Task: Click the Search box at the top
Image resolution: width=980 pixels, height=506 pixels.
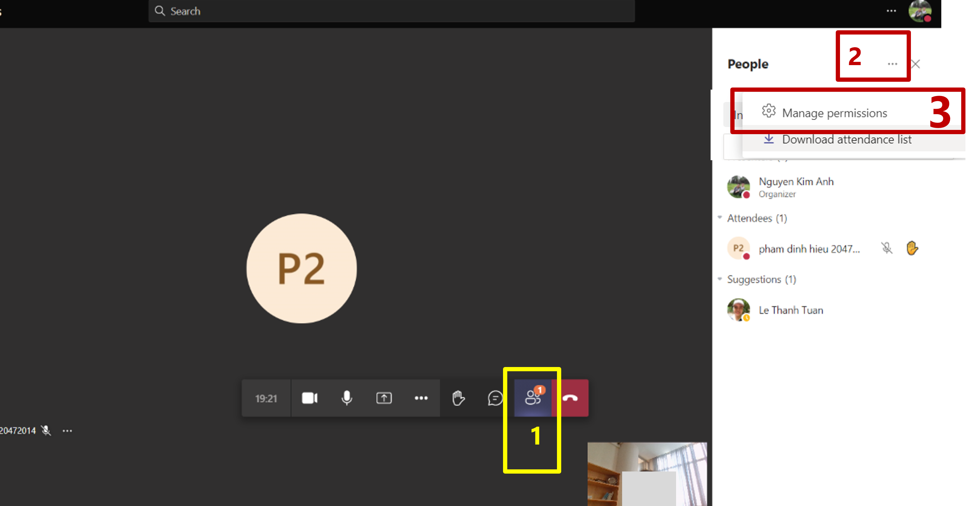Action: (x=391, y=11)
